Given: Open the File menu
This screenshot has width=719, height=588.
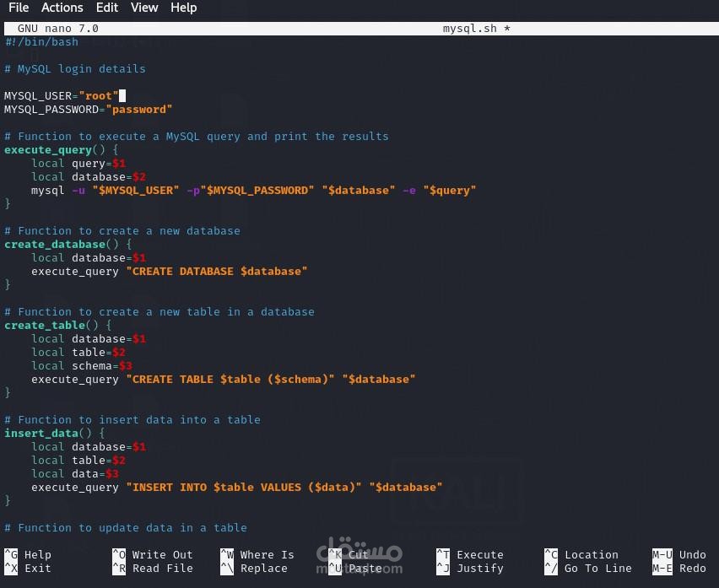Looking at the screenshot, I should pos(19,8).
